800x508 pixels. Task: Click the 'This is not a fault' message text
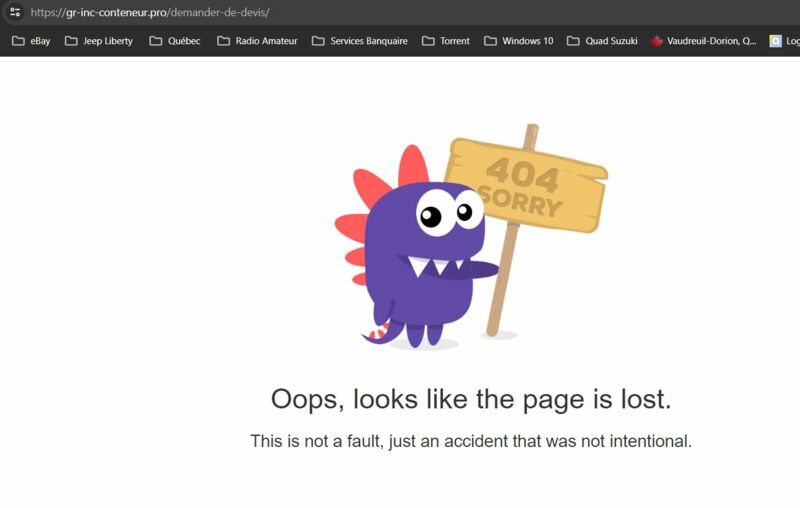471,441
